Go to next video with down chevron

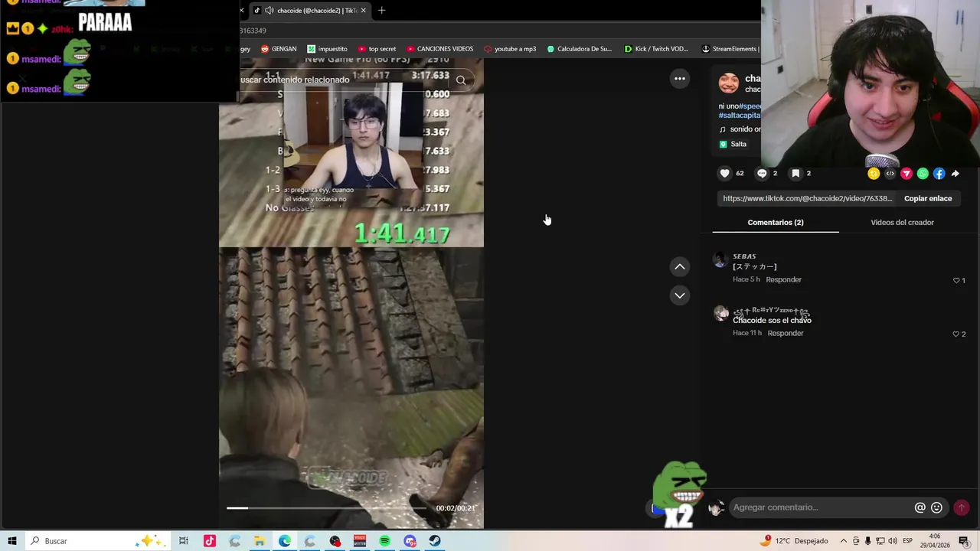[x=679, y=295]
